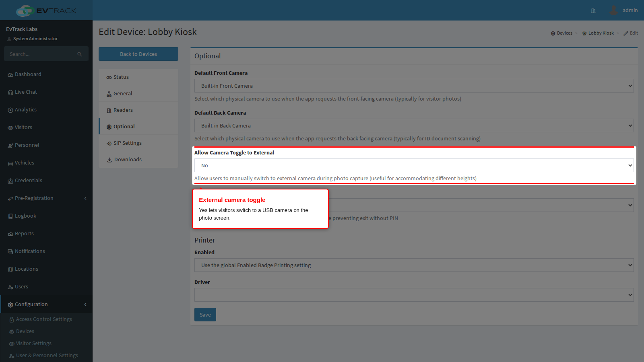Click the search magnifier icon
This screenshot has width=644, height=362.
click(x=80, y=54)
